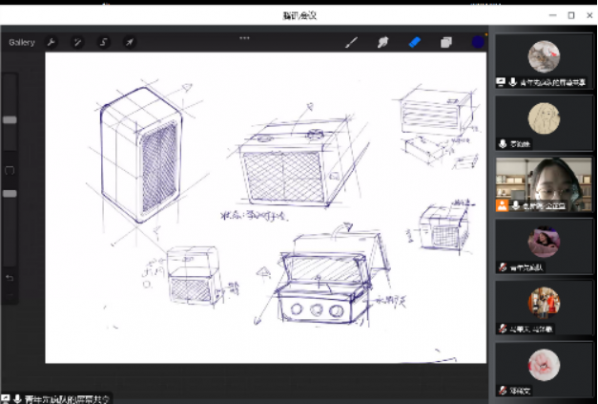Viewport: 598px width, 404px height.
Task: Select the Selection S-shaped tool
Action: pos(103,42)
